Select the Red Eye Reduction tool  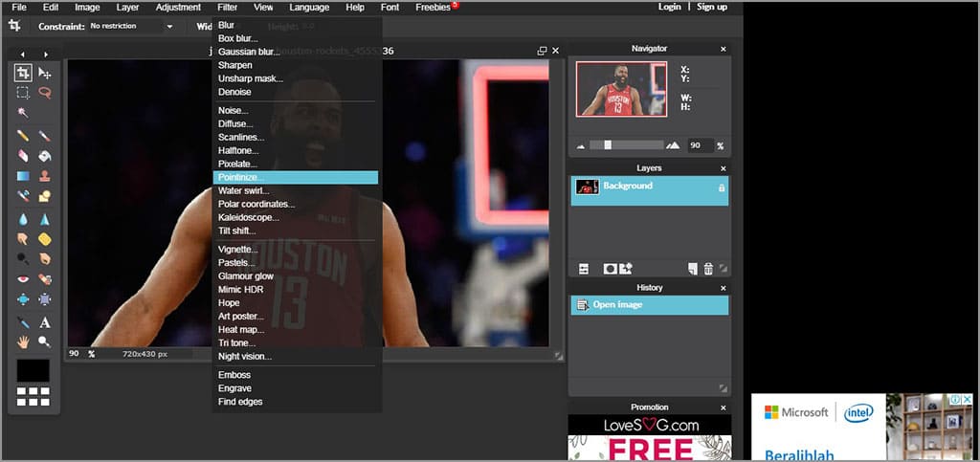click(23, 279)
